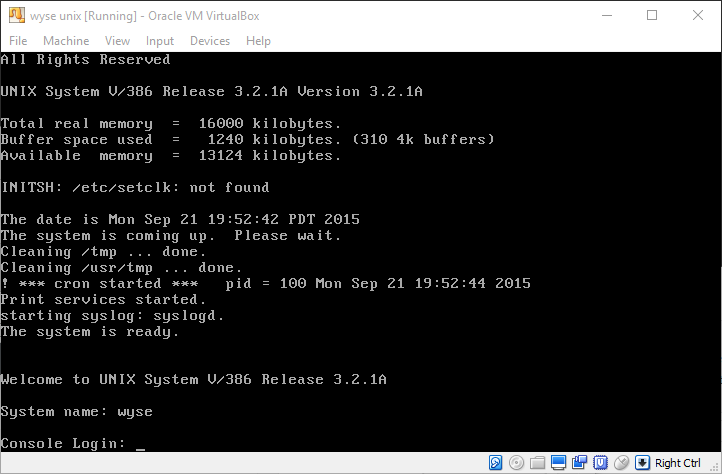This screenshot has width=722, height=474.
Task: Open the View menu
Action: [117, 41]
